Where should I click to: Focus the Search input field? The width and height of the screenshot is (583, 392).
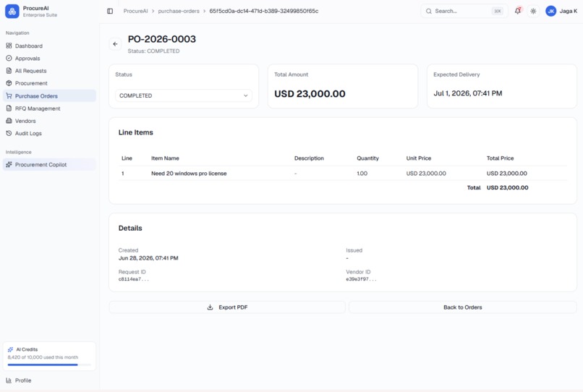464,11
